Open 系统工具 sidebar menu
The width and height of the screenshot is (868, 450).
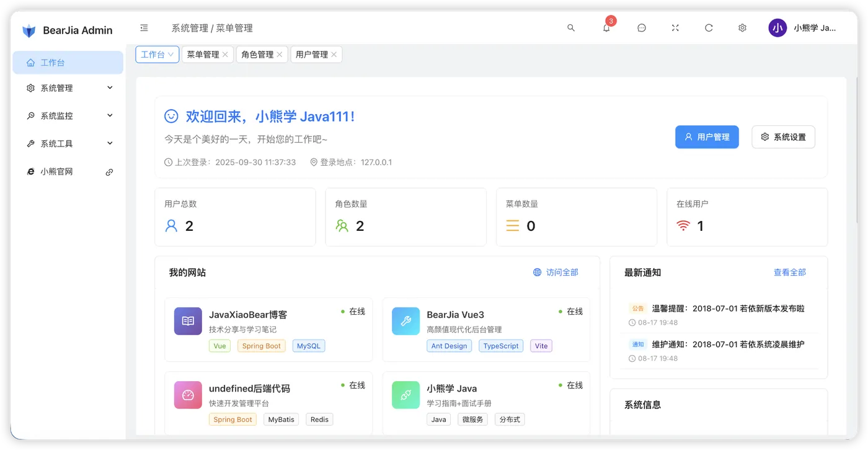coord(68,144)
